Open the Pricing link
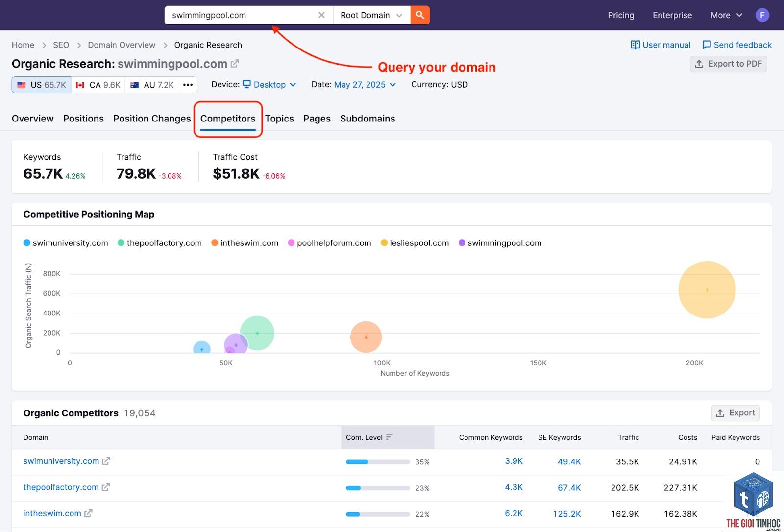Image resolution: width=784 pixels, height=532 pixels. click(621, 15)
